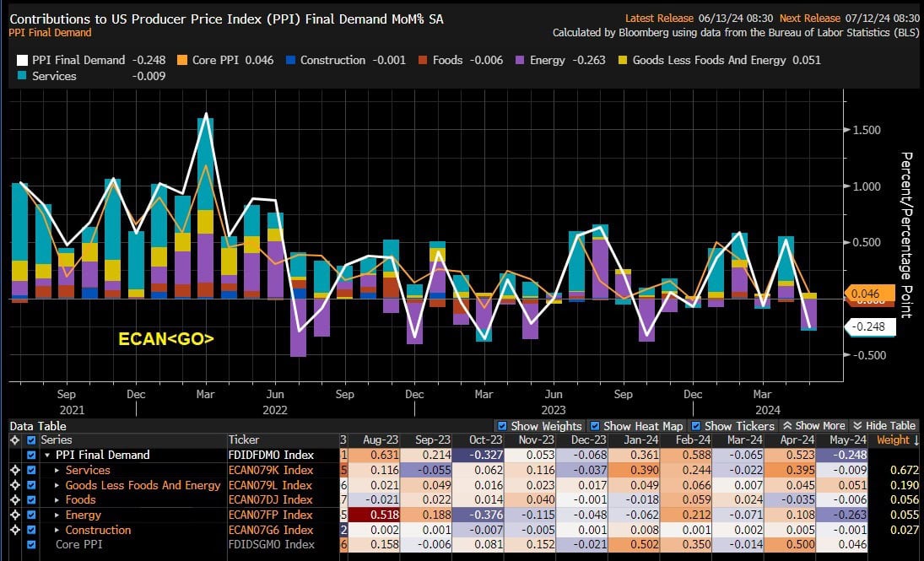Expand the Construction row disclosure triangle
Viewport: 924px width, 561px height.
pyautogui.click(x=57, y=531)
